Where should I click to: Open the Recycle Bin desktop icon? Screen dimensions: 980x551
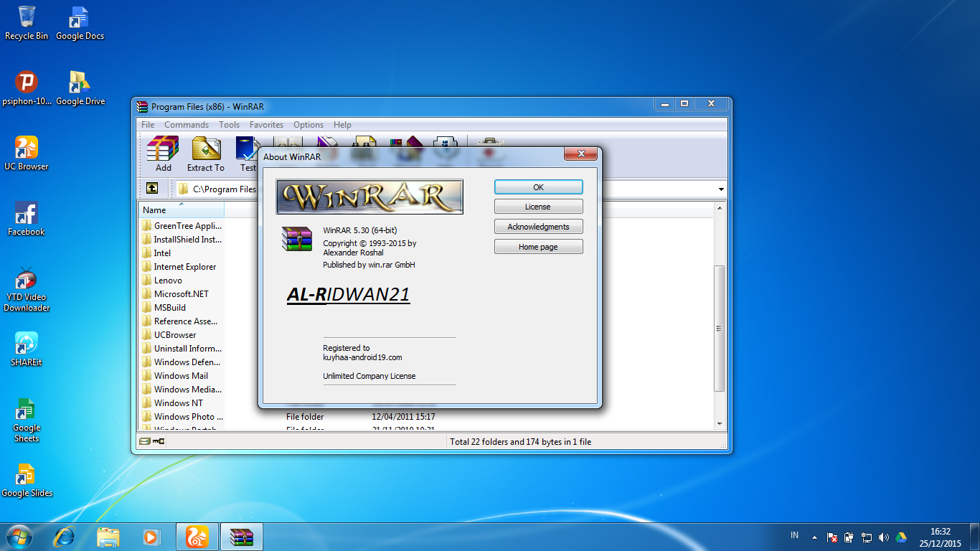(x=27, y=23)
